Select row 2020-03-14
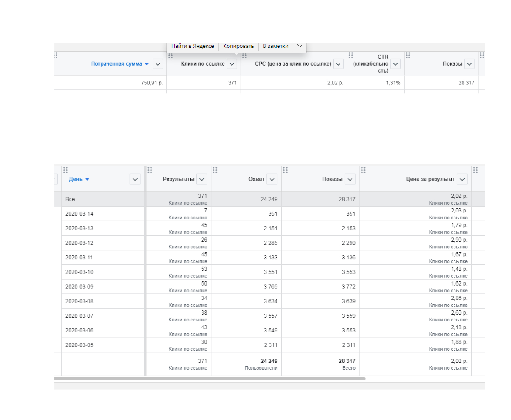The width and height of the screenshot is (511, 420). (x=270, y=214)
